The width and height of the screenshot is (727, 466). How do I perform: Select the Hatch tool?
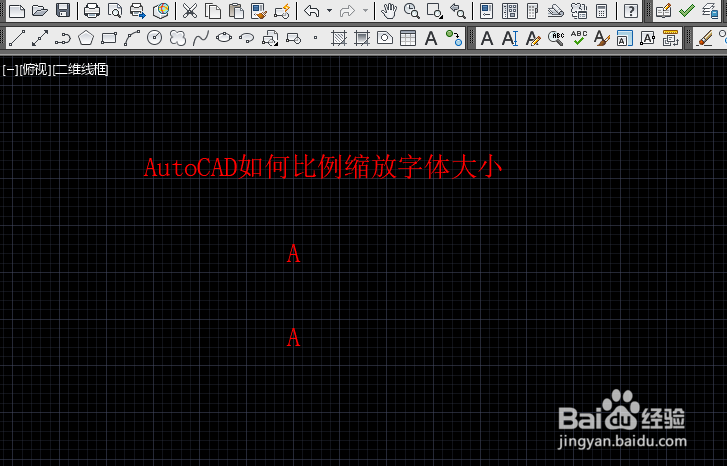coord(339,38)
